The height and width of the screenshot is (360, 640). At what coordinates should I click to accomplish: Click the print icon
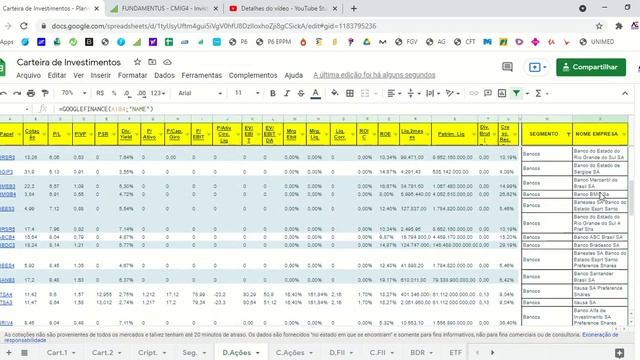31,93
